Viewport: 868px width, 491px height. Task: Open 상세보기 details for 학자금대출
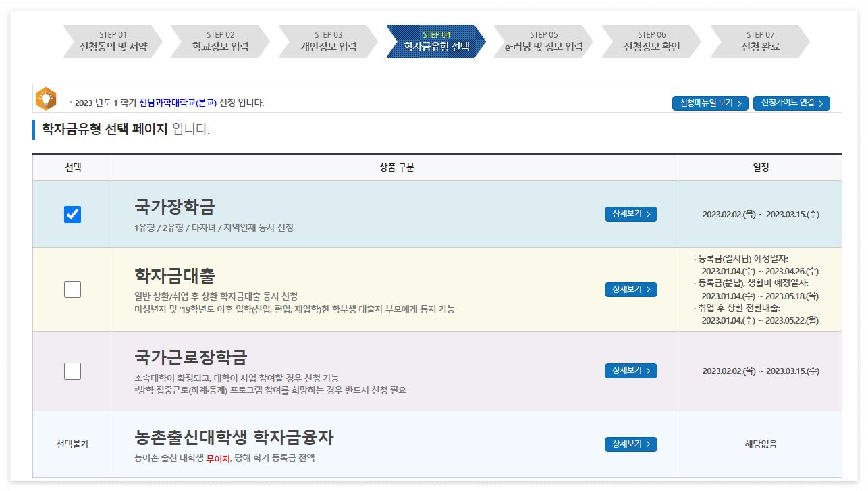tap(630, 289)
